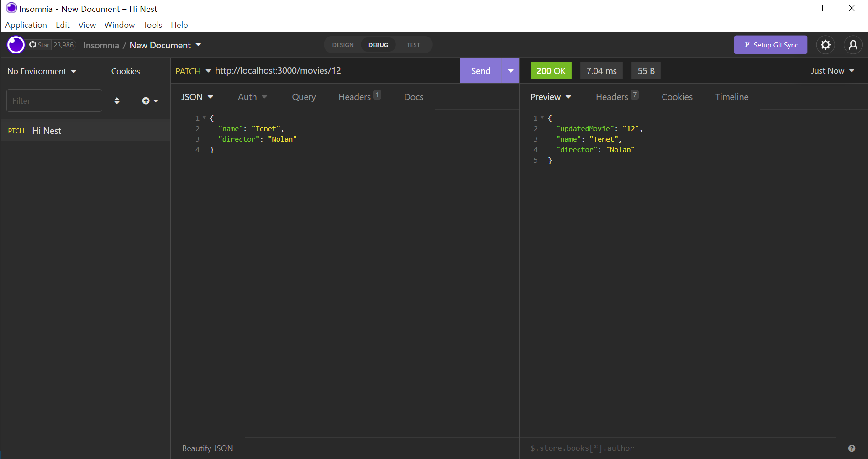Open the View menu
Viewport: 868px width, 459px height.
coord(87,25)
